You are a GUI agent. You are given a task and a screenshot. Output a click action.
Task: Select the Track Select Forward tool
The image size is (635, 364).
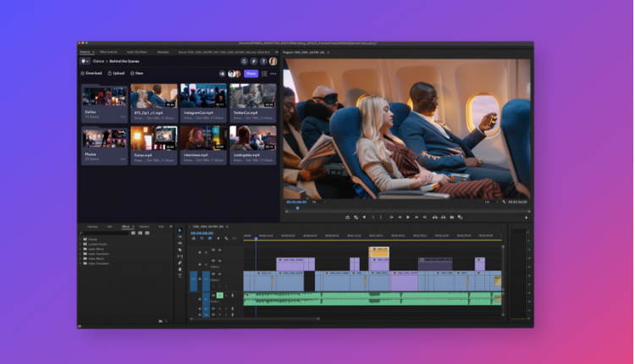coord(179,237)
